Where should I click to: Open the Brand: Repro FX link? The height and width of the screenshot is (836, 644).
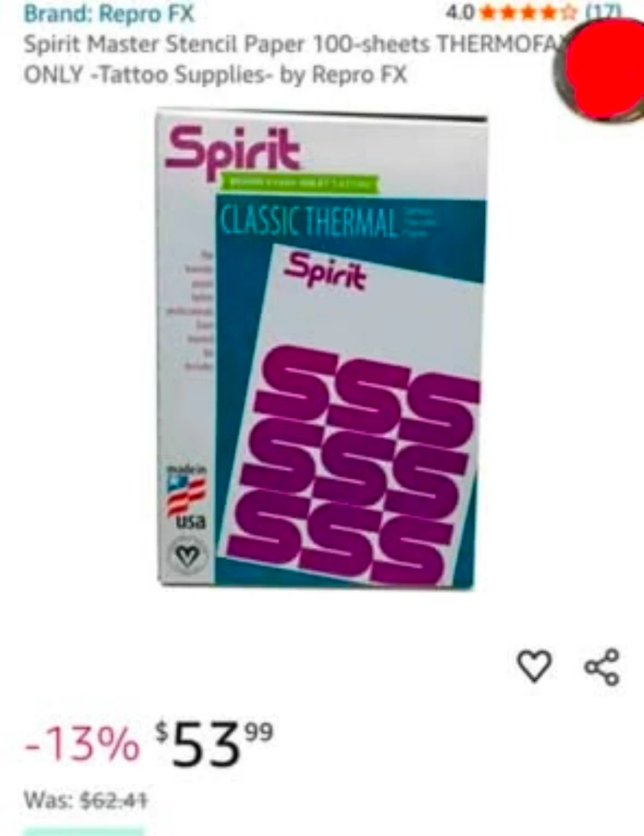(109, 14)
